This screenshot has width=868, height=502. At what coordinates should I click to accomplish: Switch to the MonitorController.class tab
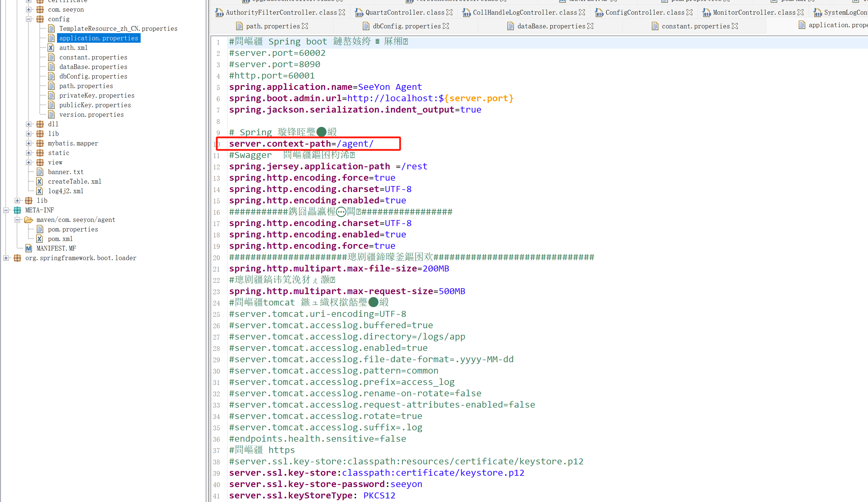click(754, 13)
